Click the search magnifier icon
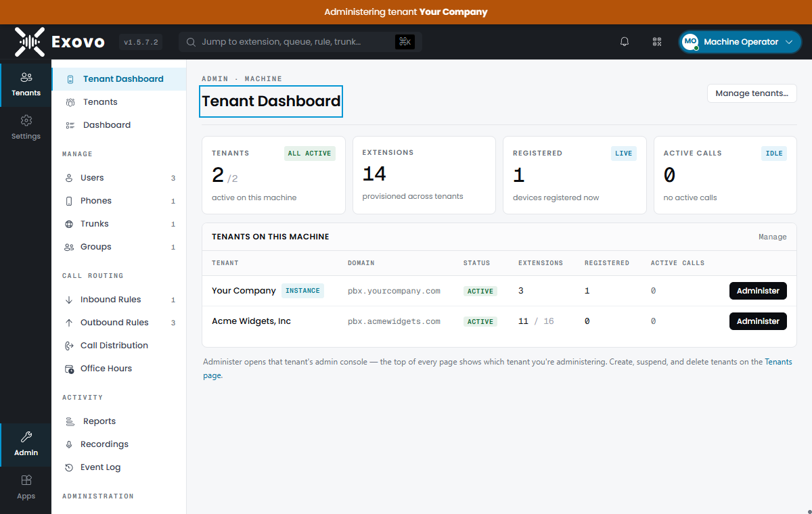Viewport: 812px width, 514px height. 191,42
